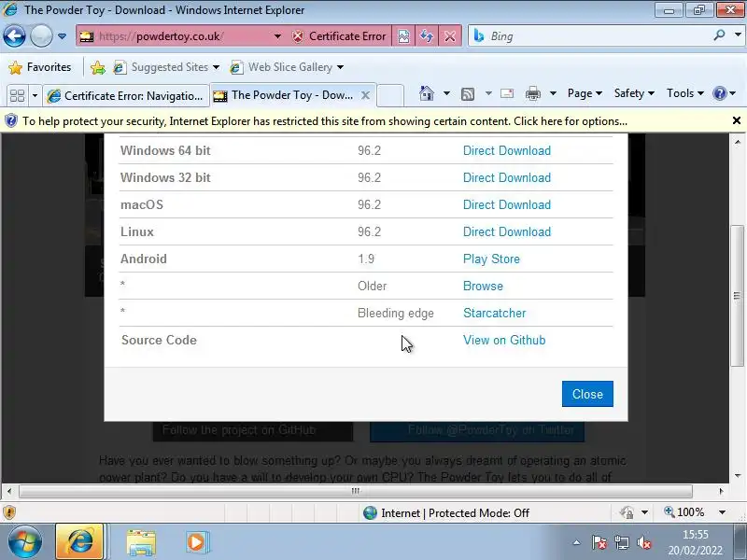Viewport: 747px width, 560px height.
Task: Click the RSS Feeds icon
Action: tap(468, 94)
